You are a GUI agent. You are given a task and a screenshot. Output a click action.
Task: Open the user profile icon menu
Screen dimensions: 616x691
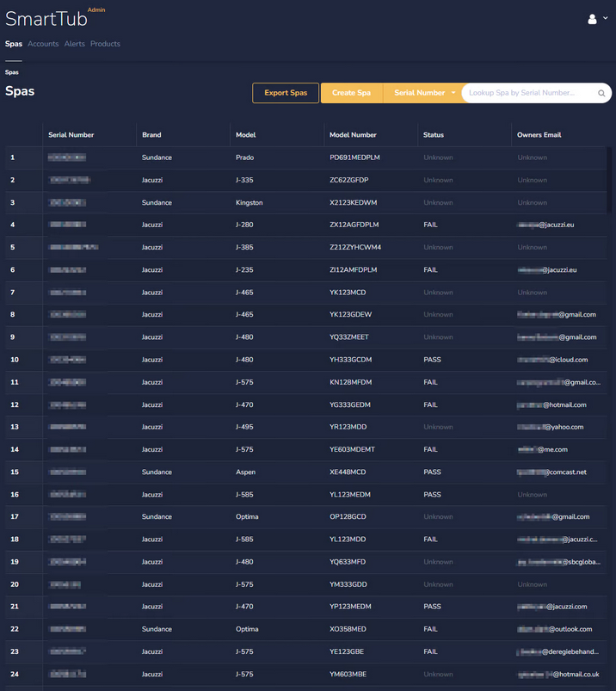tap(592, 19)
